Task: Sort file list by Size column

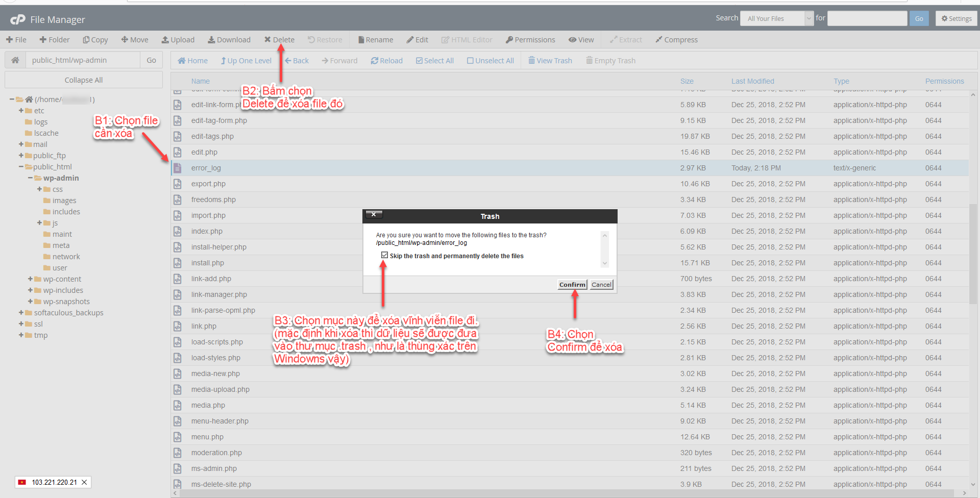Action: (x=687, y=81)
